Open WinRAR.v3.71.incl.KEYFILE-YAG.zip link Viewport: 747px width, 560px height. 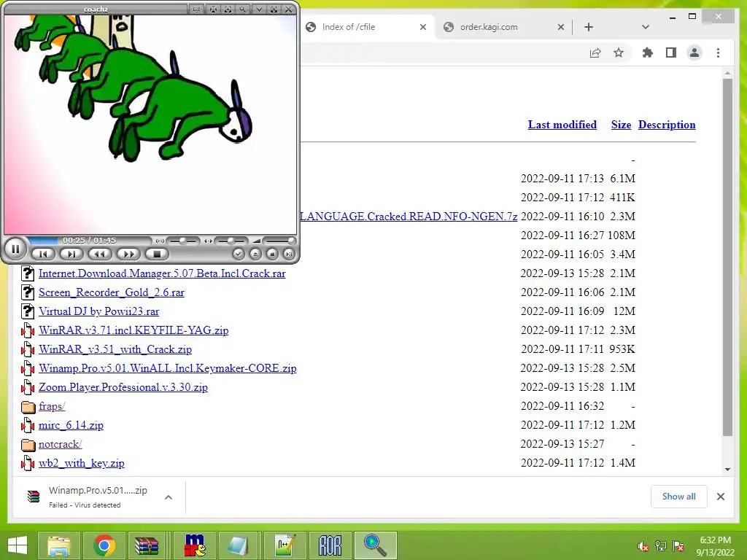133,330
